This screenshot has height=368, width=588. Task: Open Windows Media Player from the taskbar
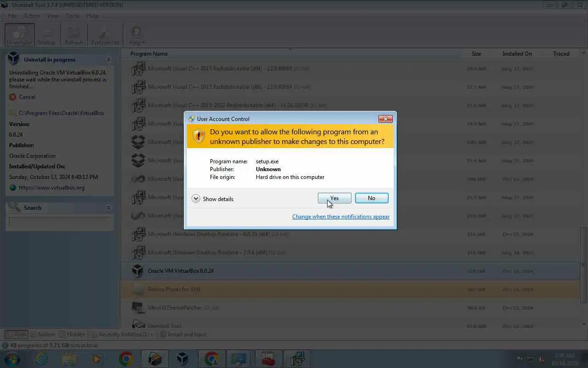coord(97,359)
